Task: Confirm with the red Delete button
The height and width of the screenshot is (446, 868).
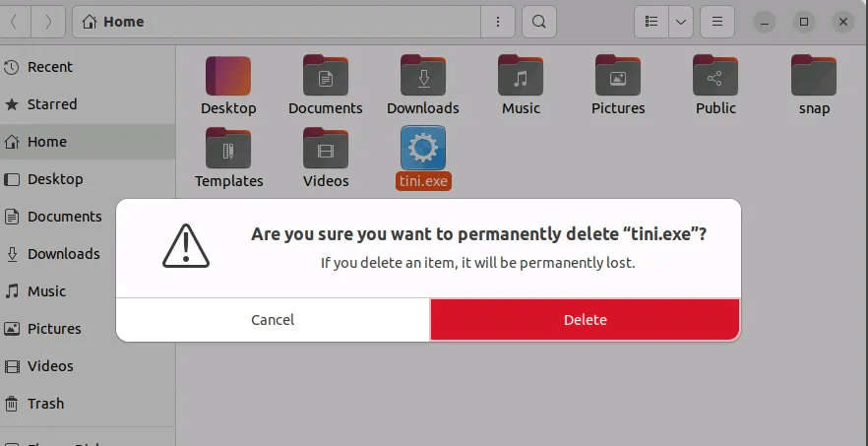Action: point(585,319)
